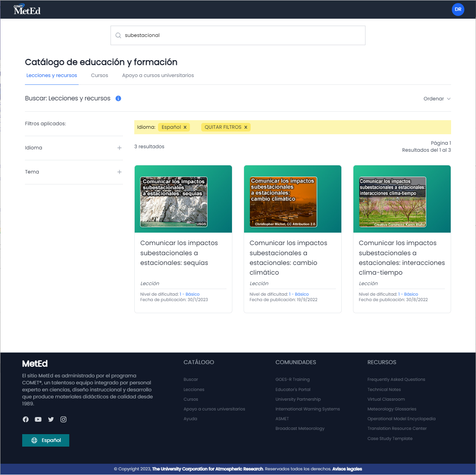Viewport: 476px width, 475px height.
Task: Open Frequently Asked Questions footer link
Action: coord(396,379)
